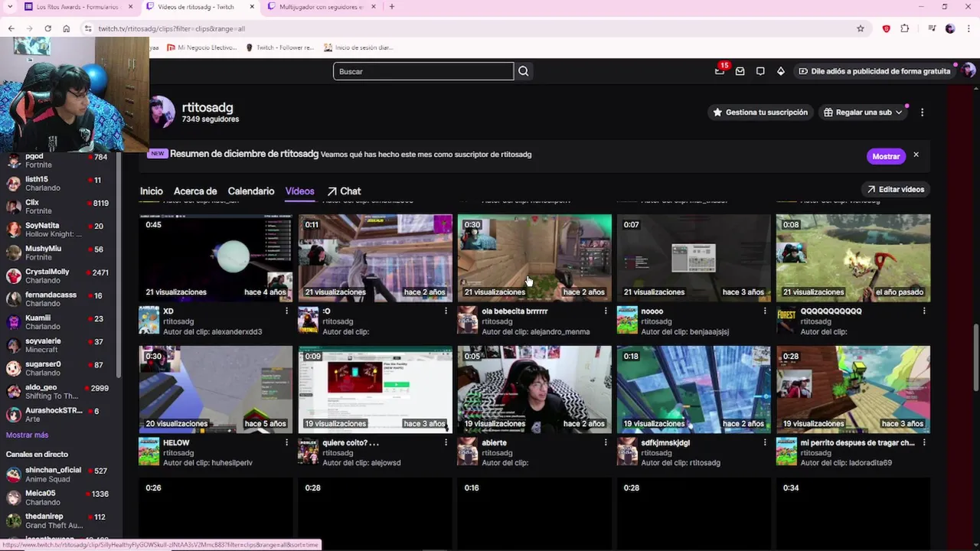Reload the page in the browser

pyautogui.click(x=47, y=28)
